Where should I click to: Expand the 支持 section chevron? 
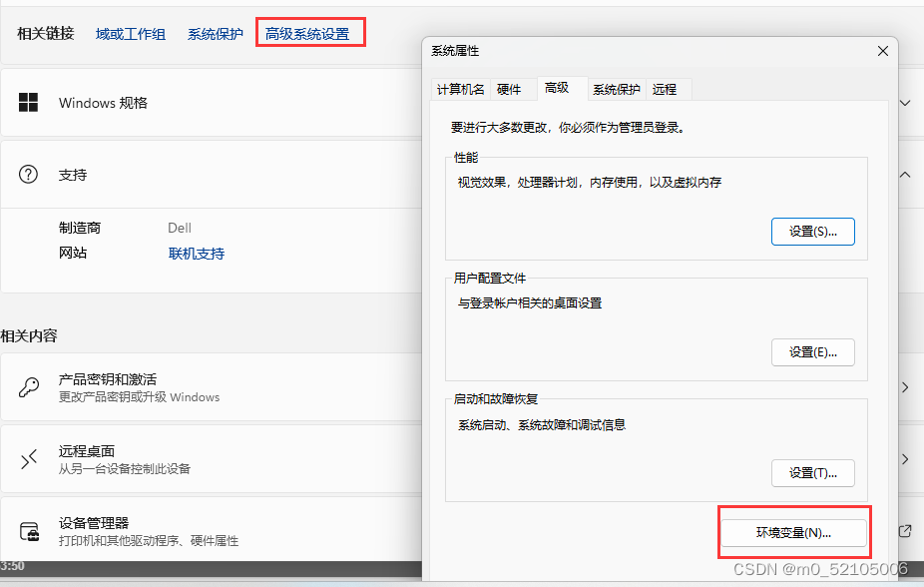pos(903,175)
